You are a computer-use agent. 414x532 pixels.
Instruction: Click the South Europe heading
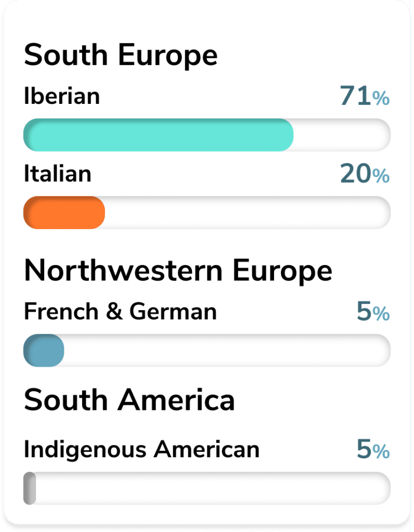(x=121, y=55)
